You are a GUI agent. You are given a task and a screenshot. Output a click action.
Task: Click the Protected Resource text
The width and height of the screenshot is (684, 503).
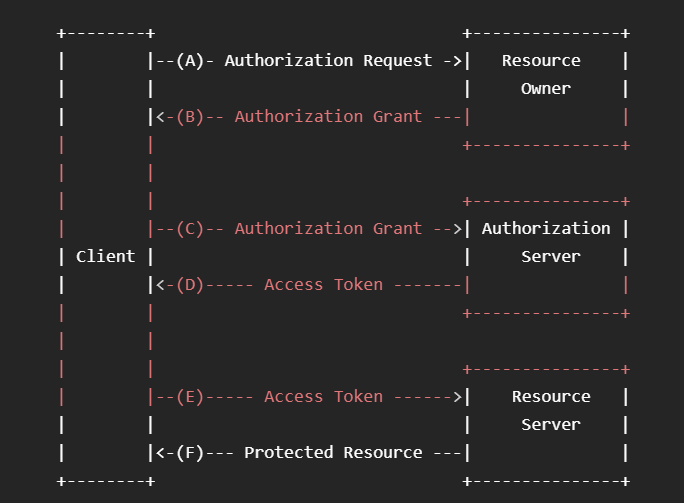(x=333, y=453)
